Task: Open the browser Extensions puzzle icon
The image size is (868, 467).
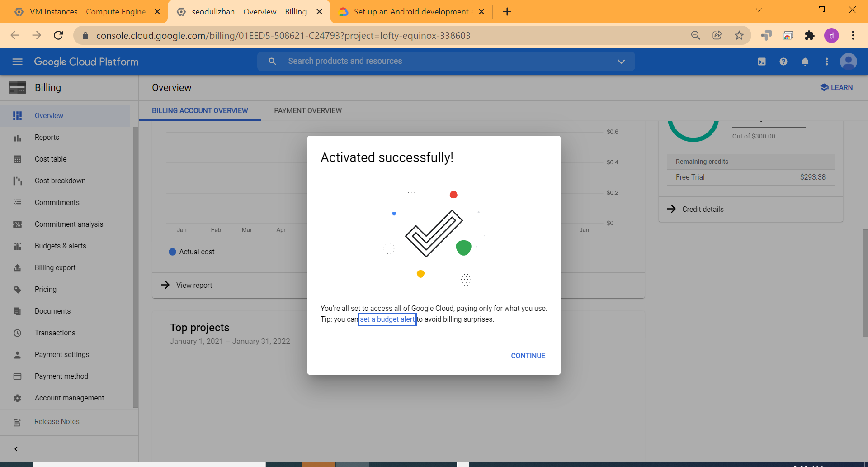Action: [810, 35]
